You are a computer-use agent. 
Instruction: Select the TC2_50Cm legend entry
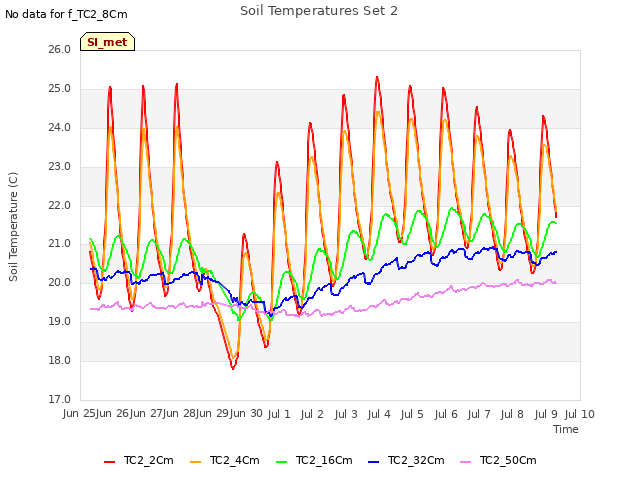click(498, 460)
